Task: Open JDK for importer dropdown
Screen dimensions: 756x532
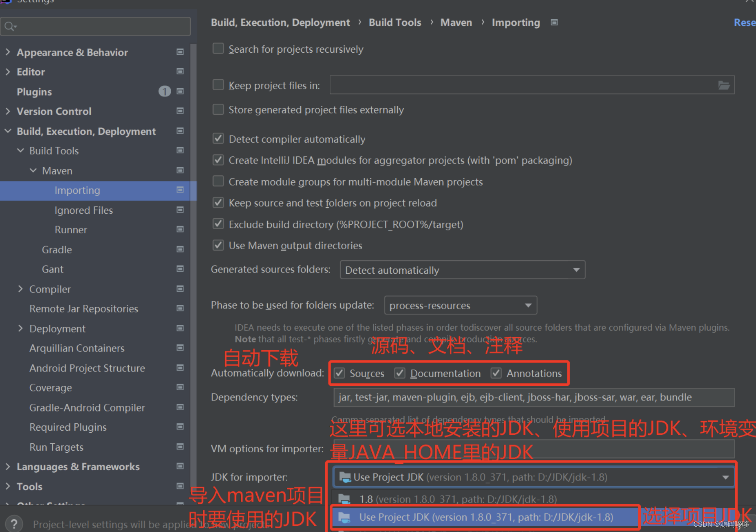Action: coord(534,477)
